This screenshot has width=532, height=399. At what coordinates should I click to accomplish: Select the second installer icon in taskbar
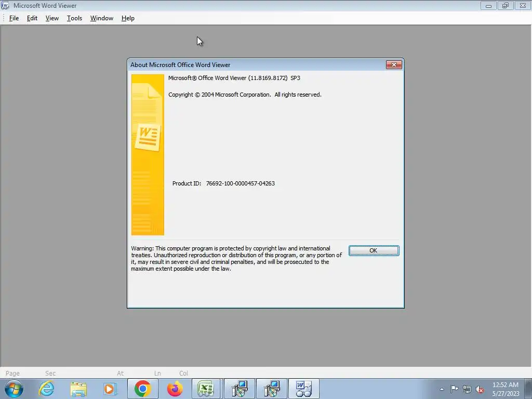272,389
